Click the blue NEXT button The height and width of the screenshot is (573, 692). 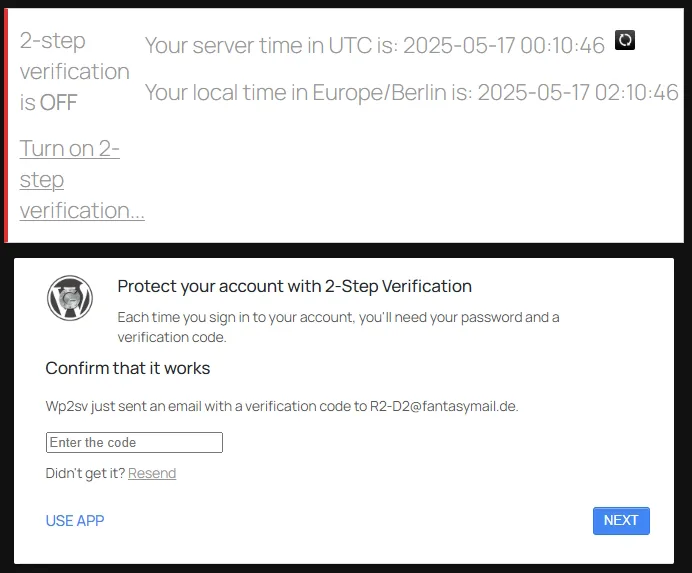tap(620, 520)
